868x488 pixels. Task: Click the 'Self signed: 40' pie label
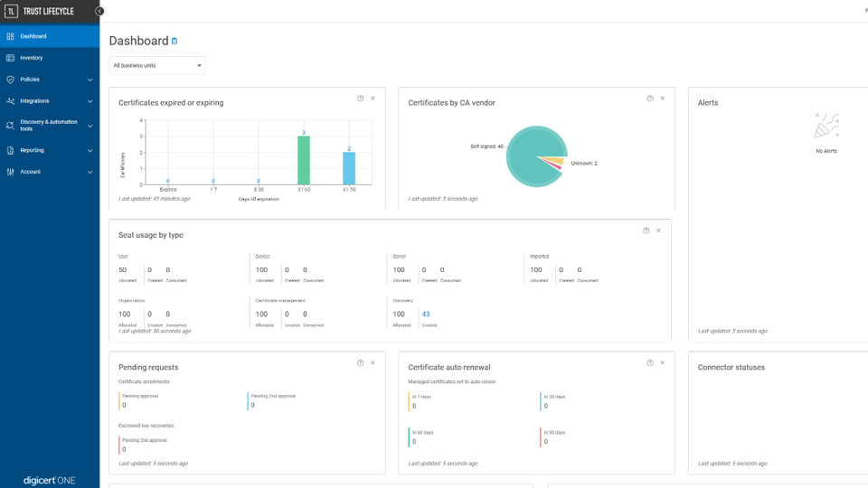(486, 146)
